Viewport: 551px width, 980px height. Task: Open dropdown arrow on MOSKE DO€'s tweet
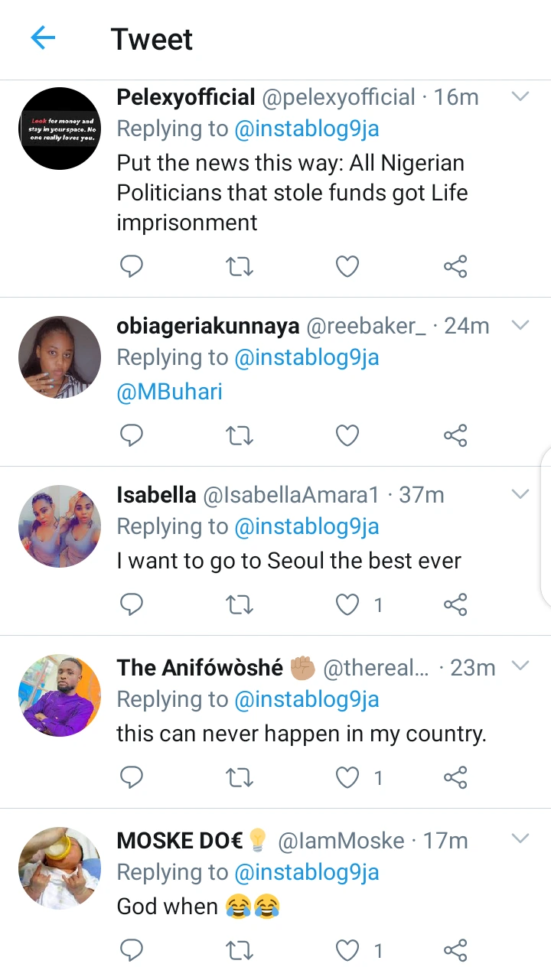520,840
